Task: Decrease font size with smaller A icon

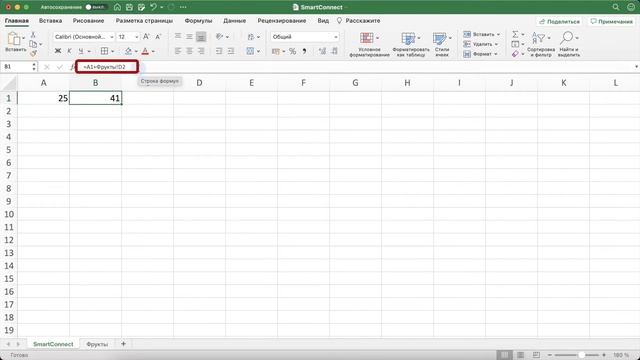Action: (158, 37)
